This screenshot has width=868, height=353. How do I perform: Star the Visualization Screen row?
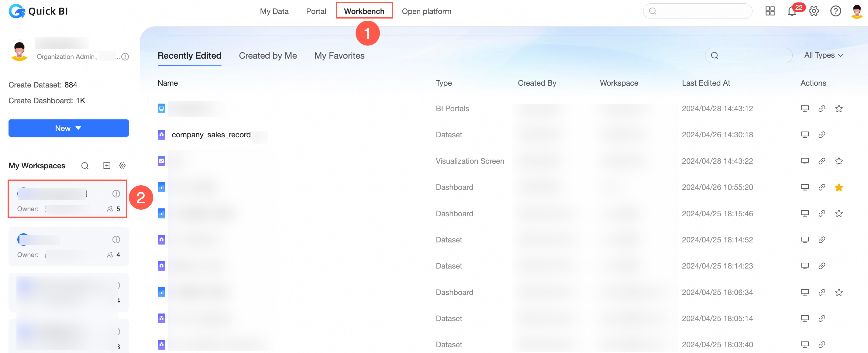839,161
